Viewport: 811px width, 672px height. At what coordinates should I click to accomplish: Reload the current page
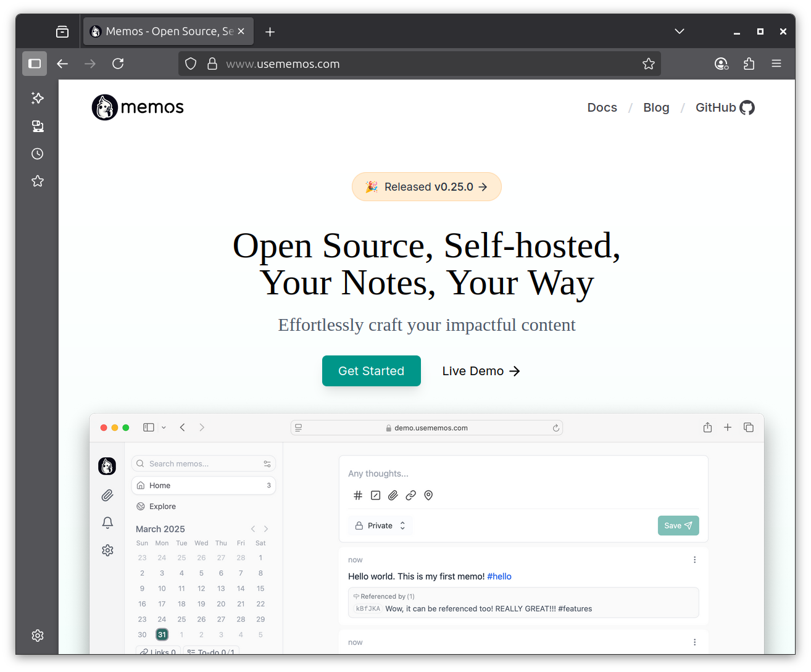coord(118,64)
